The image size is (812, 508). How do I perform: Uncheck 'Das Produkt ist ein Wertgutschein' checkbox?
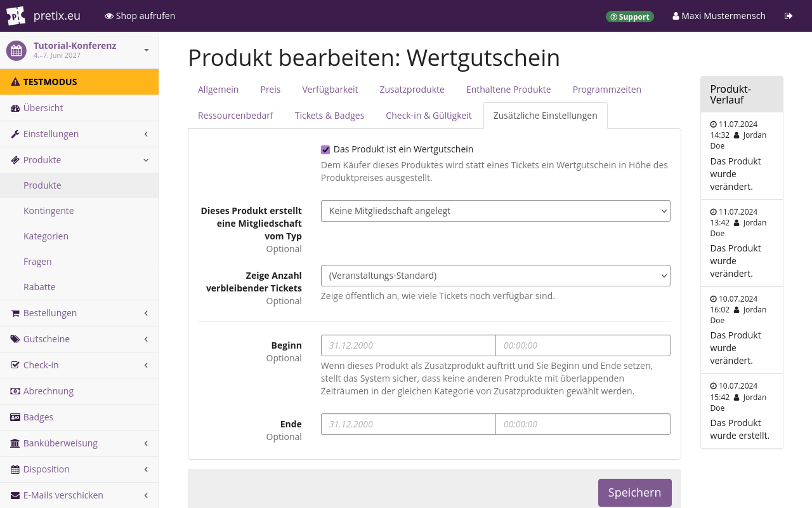[325, 150]
